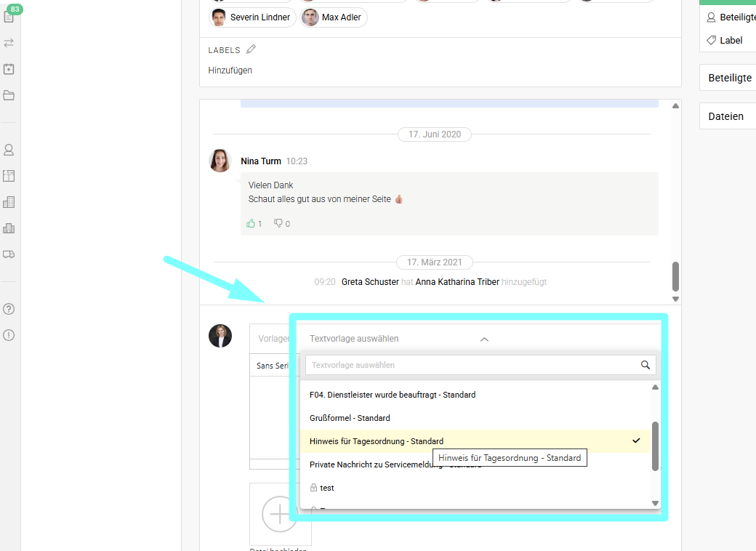The width and height of the screenshot is (756, 551).
Task: Click the pencil icon next to LABELS
Action: point(252,49)
